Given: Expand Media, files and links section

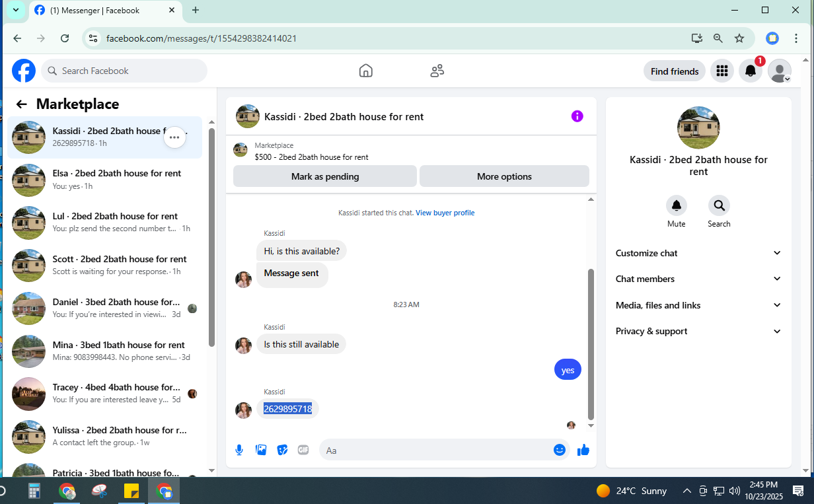Looking at the screenshot, I should click(x=698, y=305).
